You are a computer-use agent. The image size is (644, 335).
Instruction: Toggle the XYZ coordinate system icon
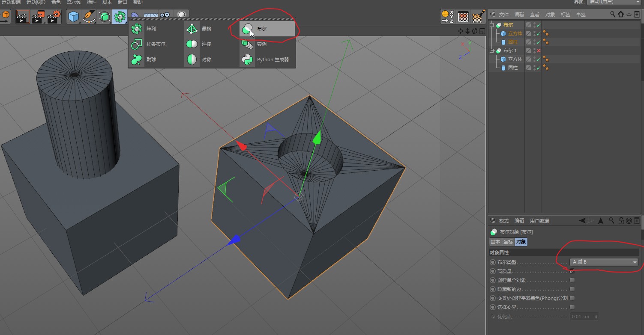pyautogui.click(x=447, y=17)
